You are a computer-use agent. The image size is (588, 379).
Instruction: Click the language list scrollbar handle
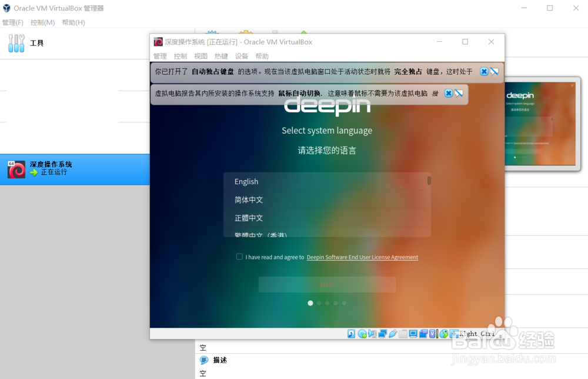coord(429,181)
